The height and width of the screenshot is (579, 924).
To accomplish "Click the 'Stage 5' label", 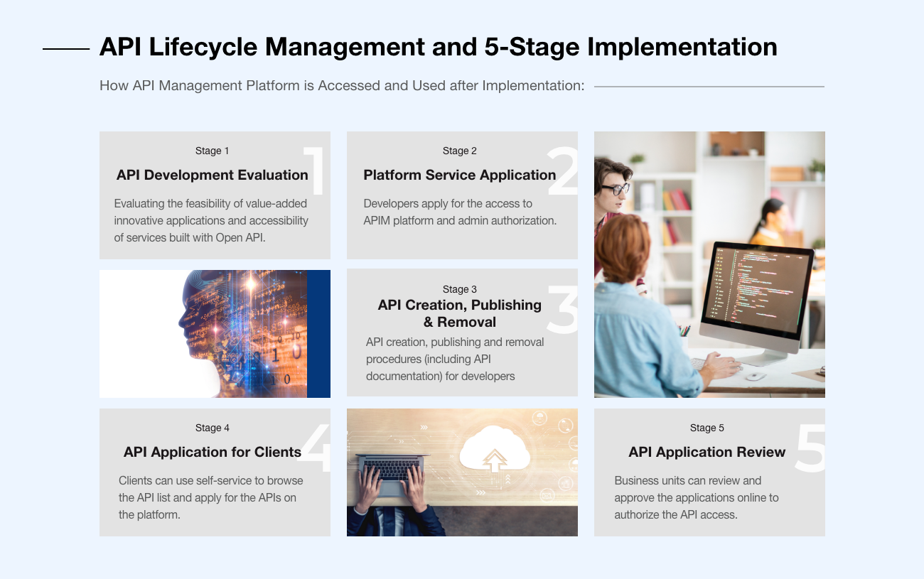I will [707, 428].
